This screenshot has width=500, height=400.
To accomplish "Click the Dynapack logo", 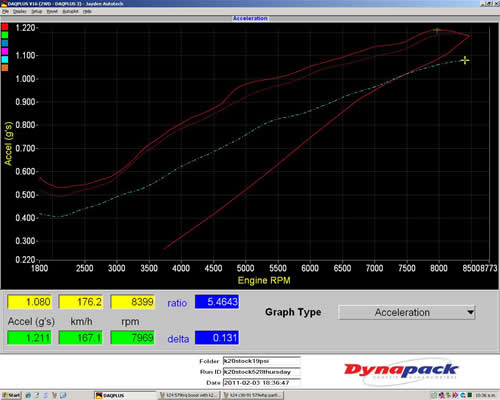I will click(x=401, y=371).
